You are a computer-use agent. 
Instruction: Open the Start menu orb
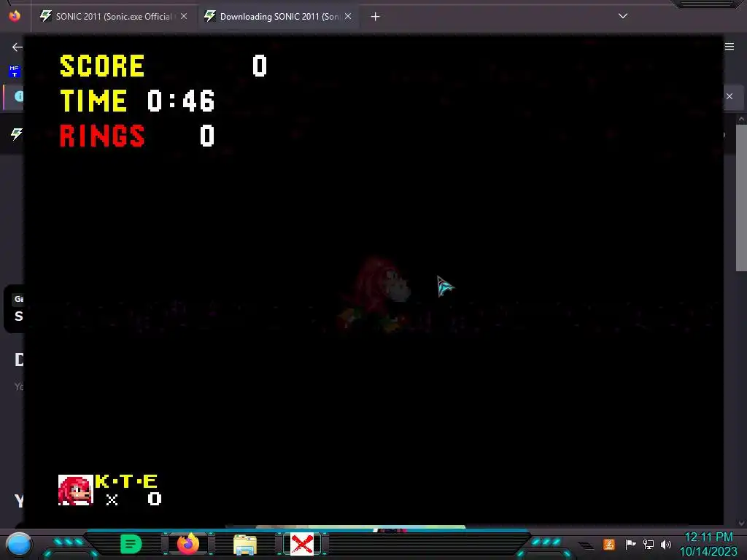(x=18, y=544)
